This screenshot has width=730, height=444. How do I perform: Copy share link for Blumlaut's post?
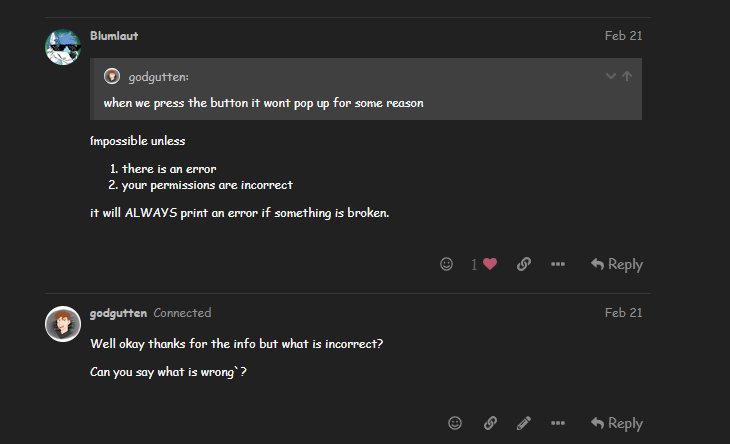(523, 264)
